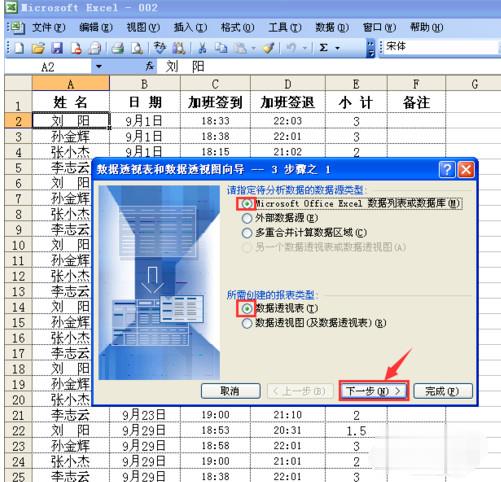Viewport: 501px width, 482px height.
Task: Expand the Name Box dropdown arrow
Action: 99,66
